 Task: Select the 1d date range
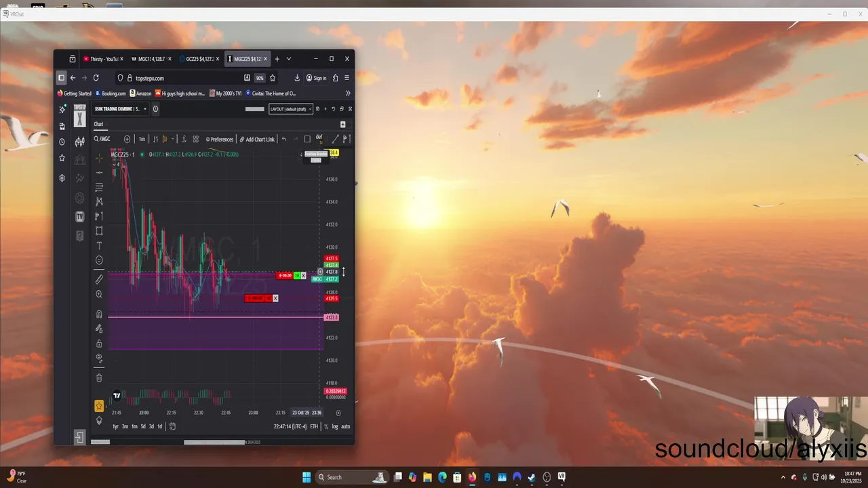click(159, 426)
